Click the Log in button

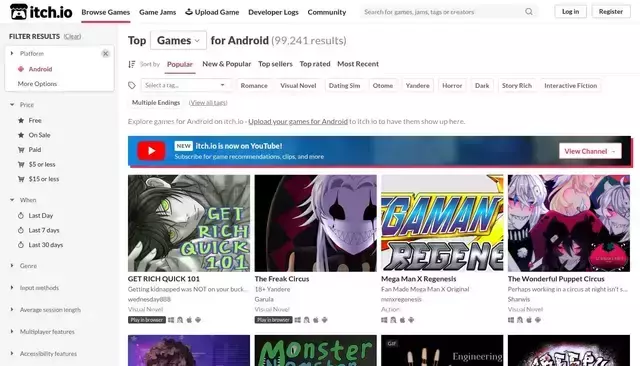570,11
